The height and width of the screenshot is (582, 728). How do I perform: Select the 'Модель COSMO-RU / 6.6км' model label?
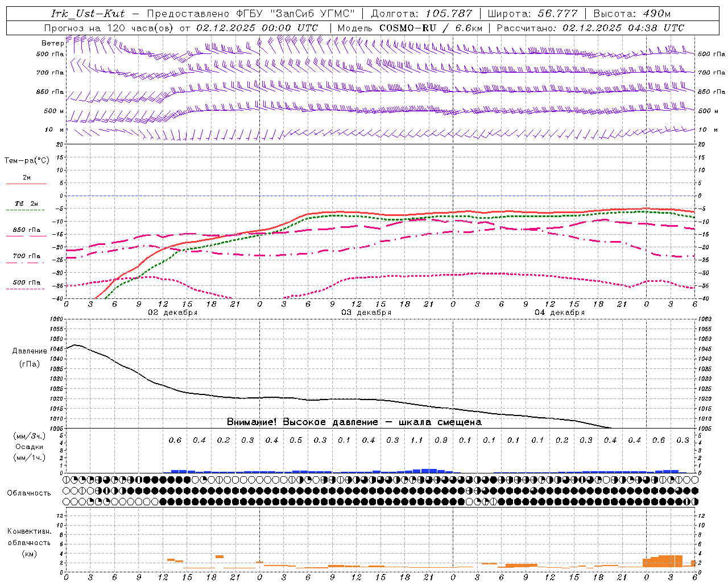pyautogui.click(x=410, y=28)
